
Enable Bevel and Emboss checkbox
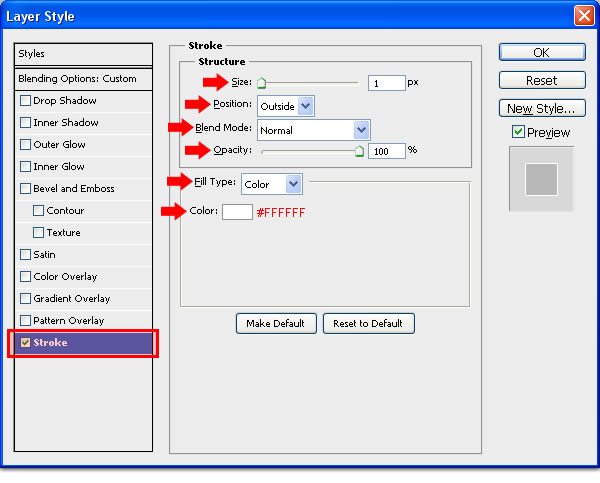(25, 189)
